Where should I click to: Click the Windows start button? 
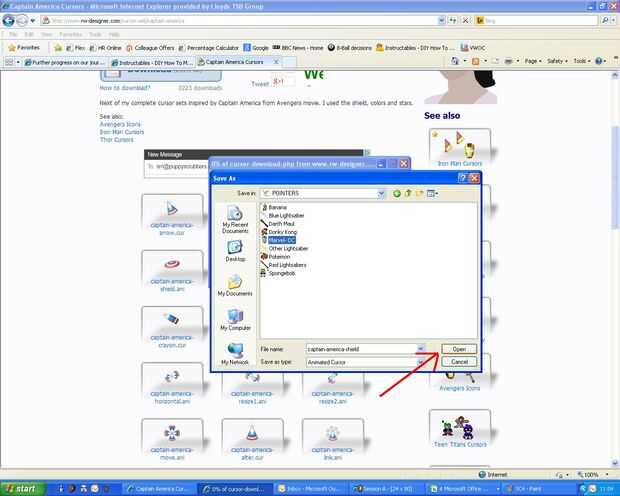22,489
